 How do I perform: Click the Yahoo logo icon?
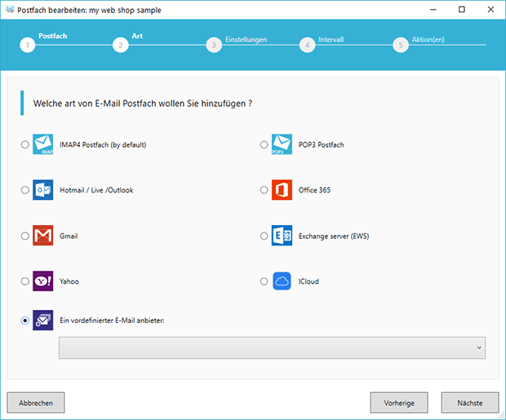(43, 281)
